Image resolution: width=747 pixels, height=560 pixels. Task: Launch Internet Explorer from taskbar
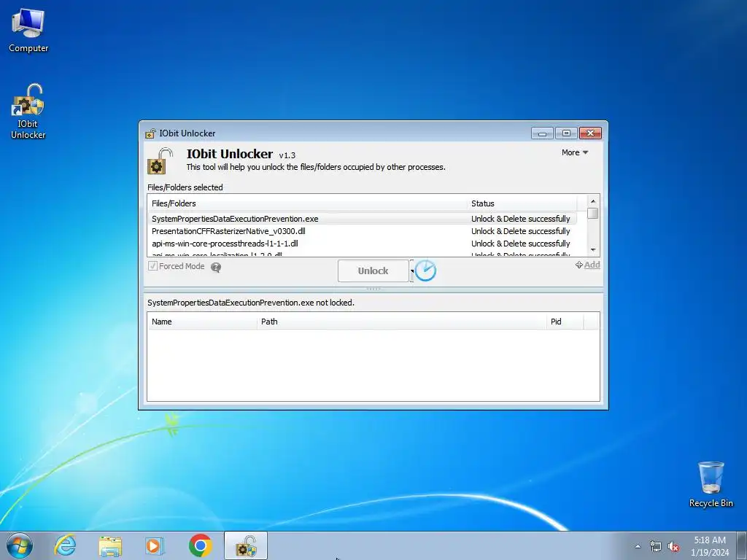point(65,545)
